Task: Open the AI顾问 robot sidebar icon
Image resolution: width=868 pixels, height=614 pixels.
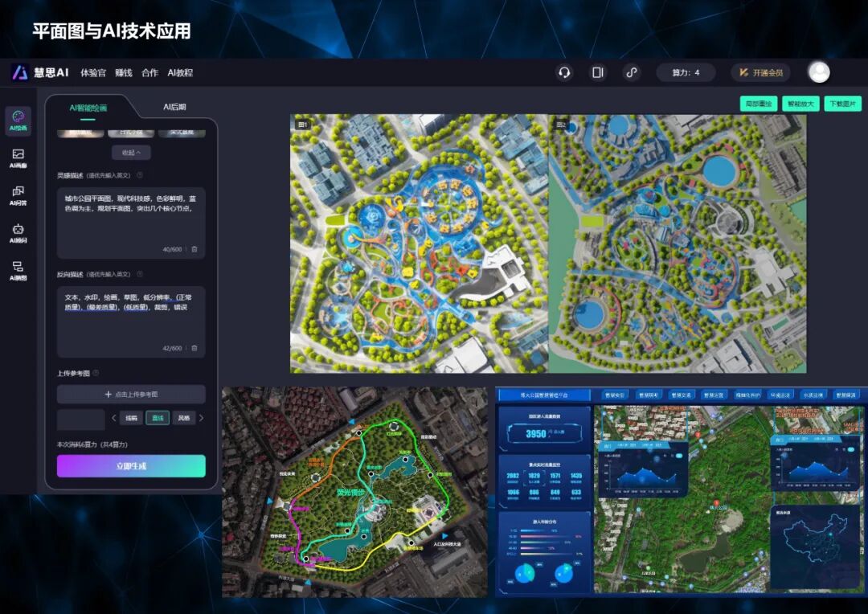Action: 18,233
